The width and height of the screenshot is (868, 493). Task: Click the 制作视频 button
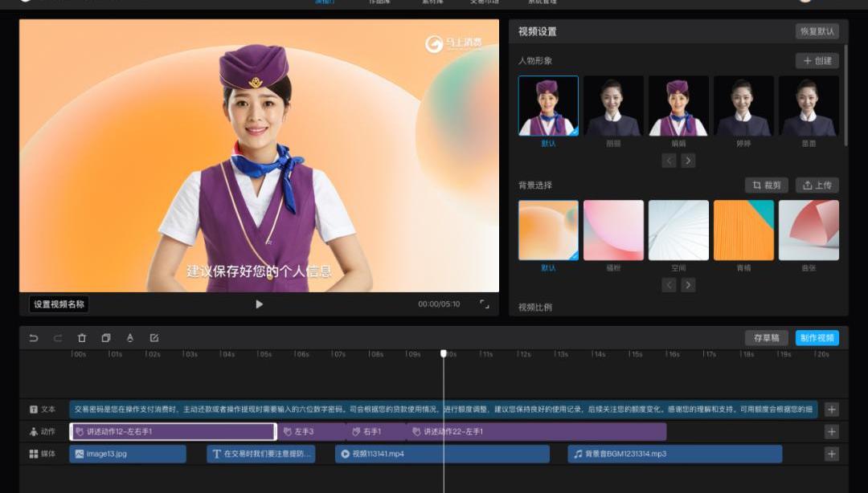817,338
